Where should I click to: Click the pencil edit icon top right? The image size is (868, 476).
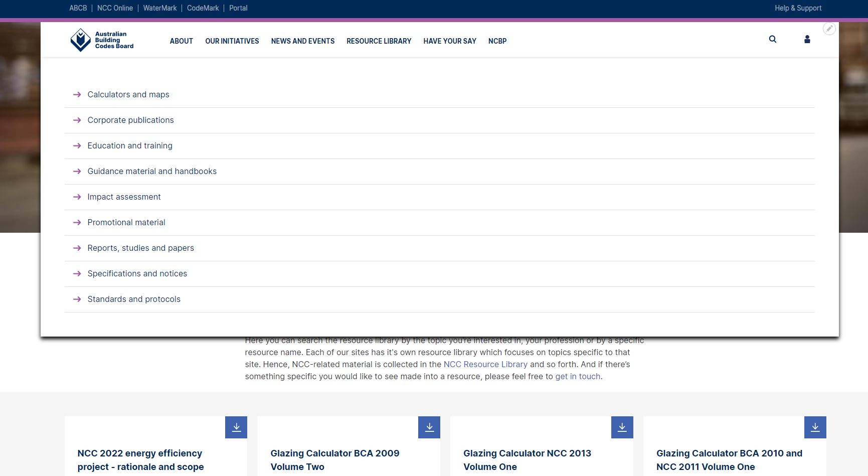click(829, 29)
